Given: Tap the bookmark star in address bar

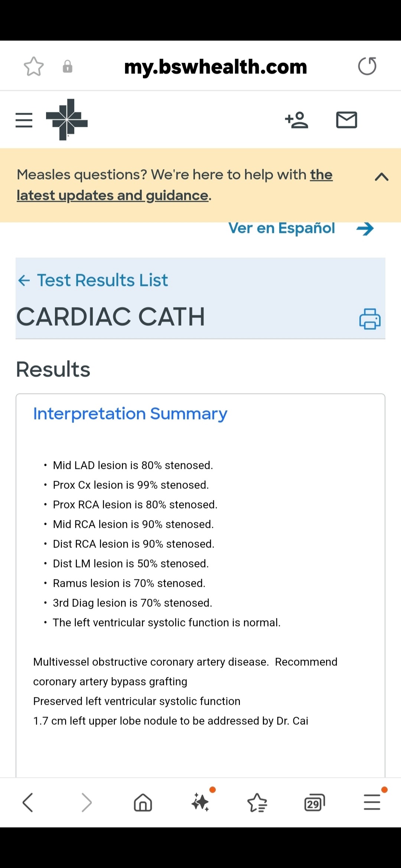Looking at the screenshot, I should click(34, 66).
